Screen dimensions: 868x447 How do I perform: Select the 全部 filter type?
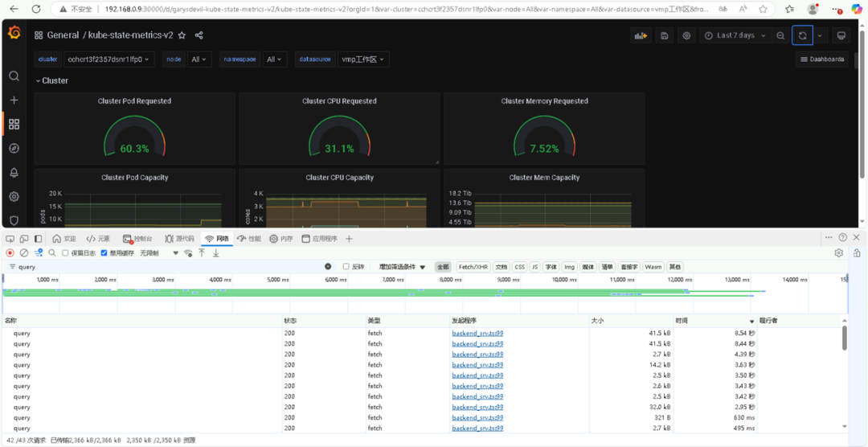click(x=444, y=266)
